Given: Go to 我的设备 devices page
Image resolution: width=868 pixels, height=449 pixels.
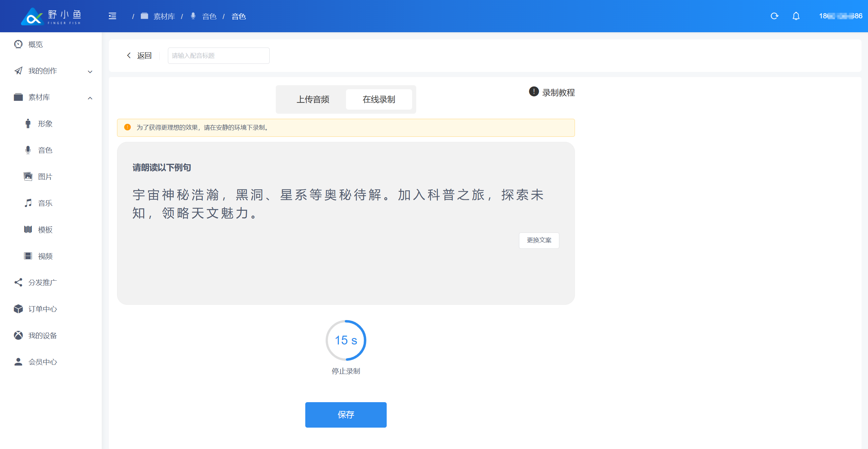Looking at the screenshot, I should point(42,335).
